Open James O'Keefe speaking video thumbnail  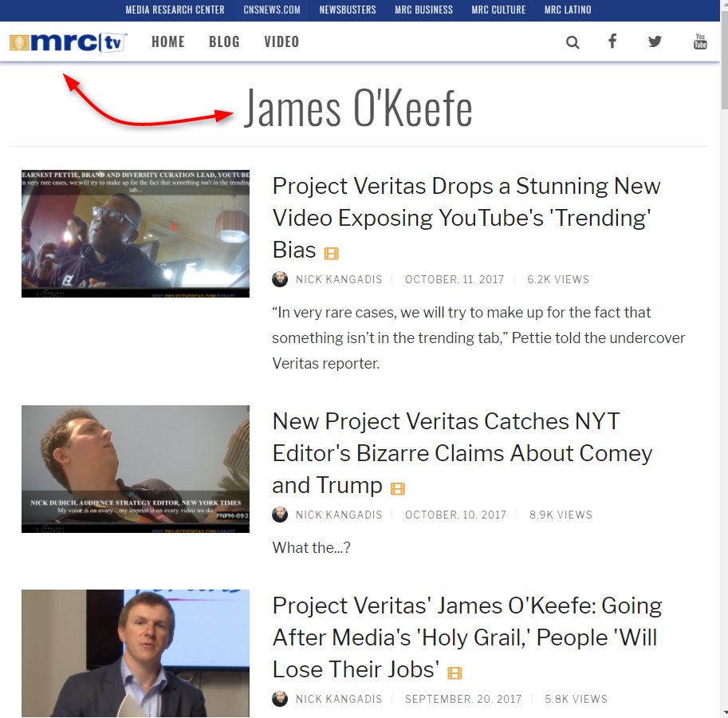tap(136, 653)
